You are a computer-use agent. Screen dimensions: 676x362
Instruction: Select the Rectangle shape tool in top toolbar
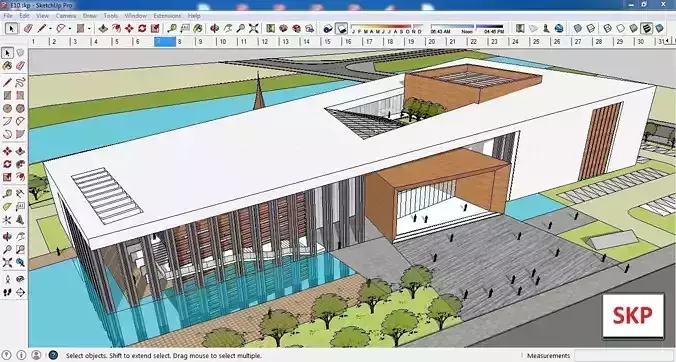click(81, 28)
